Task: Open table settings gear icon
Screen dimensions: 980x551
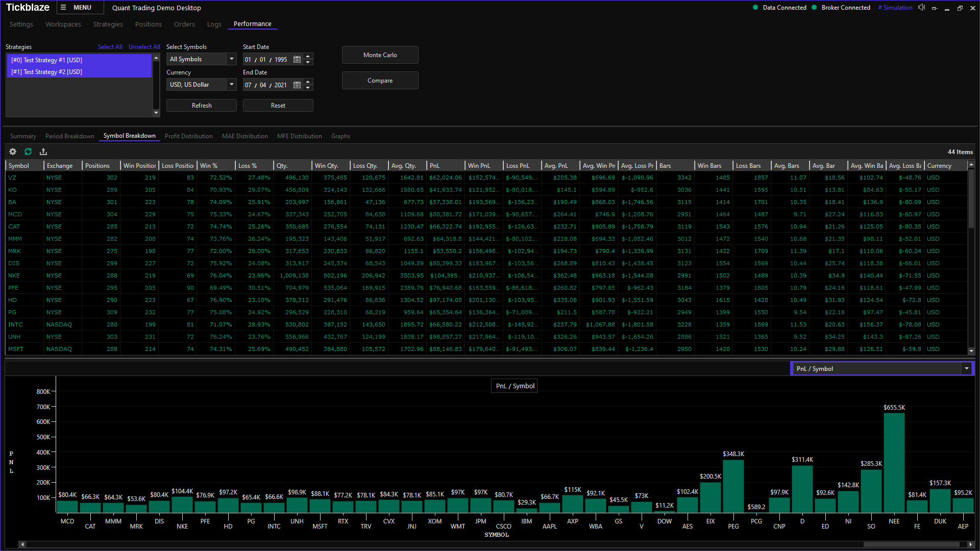Action: tap(13, 152)
